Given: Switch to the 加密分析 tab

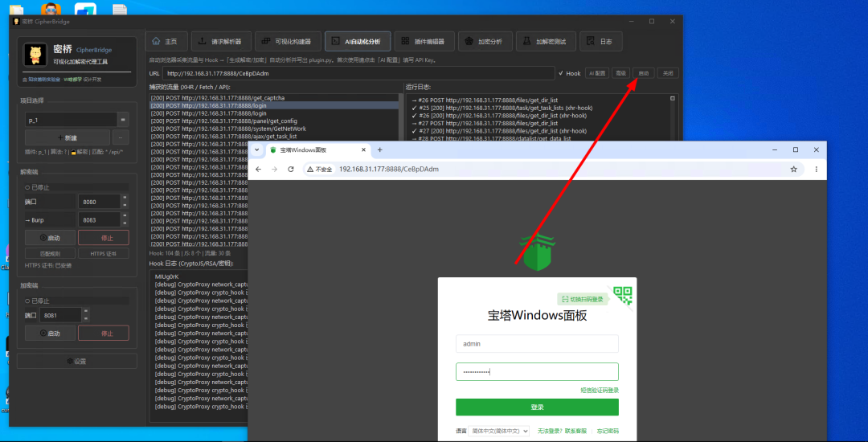Looking at the screenshot, I should tap(485, 42).
